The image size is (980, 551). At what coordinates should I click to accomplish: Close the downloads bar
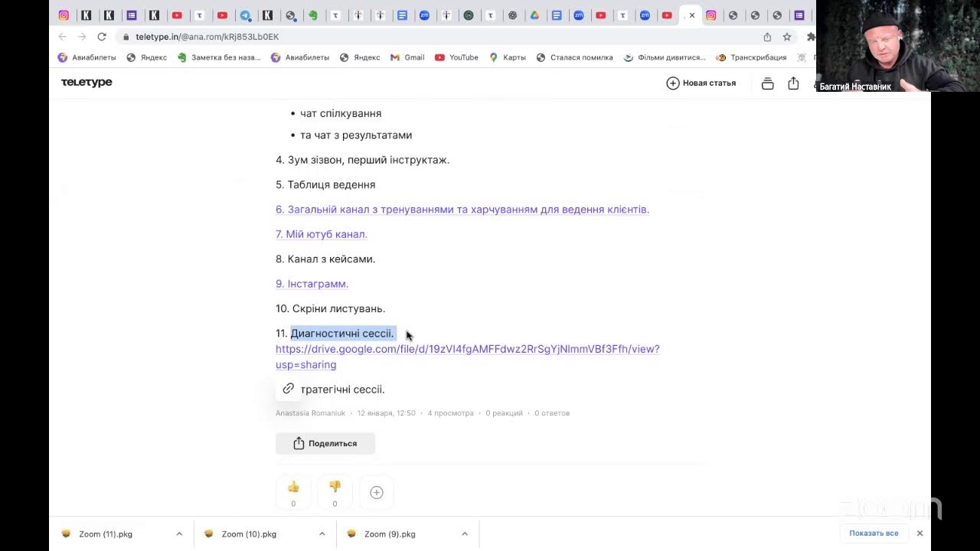[x=920, y=533]
